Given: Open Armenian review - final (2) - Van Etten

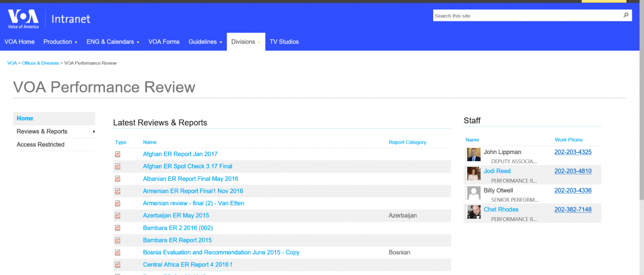Looking at the screenshot, I should [193, 204].
